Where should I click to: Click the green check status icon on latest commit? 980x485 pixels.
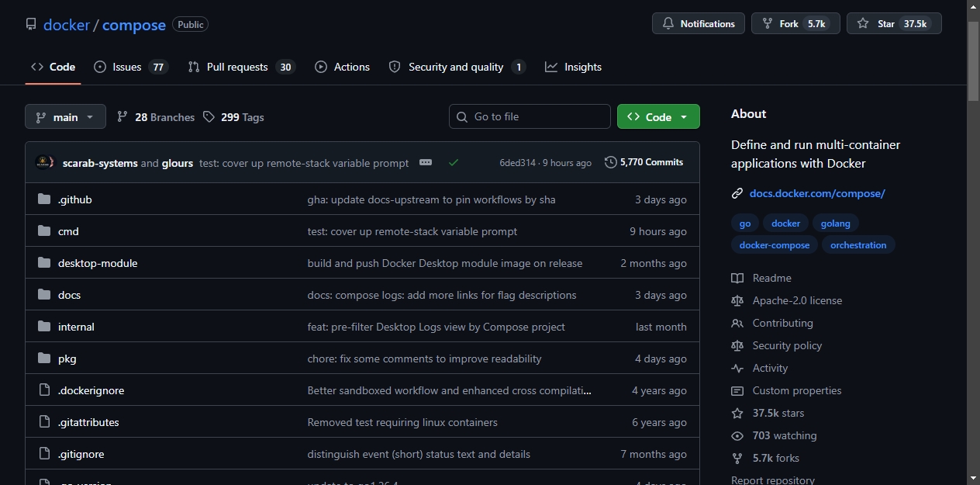pos(454,162)
